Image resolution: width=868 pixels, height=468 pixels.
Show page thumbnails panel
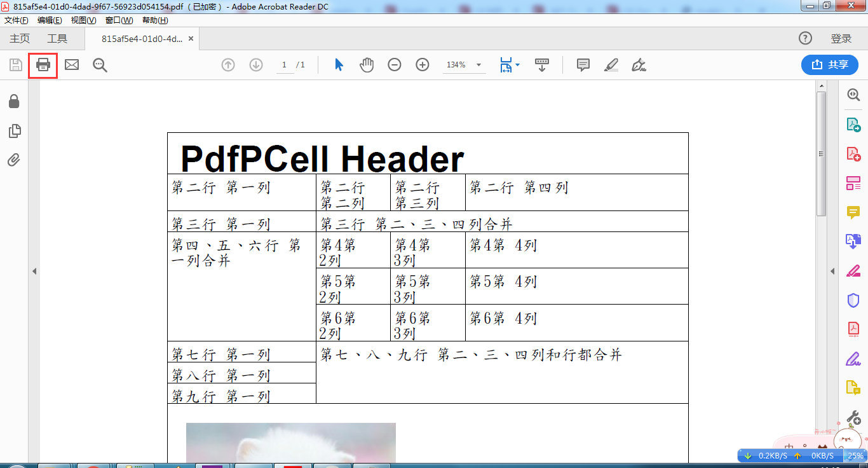pos(14,130)
